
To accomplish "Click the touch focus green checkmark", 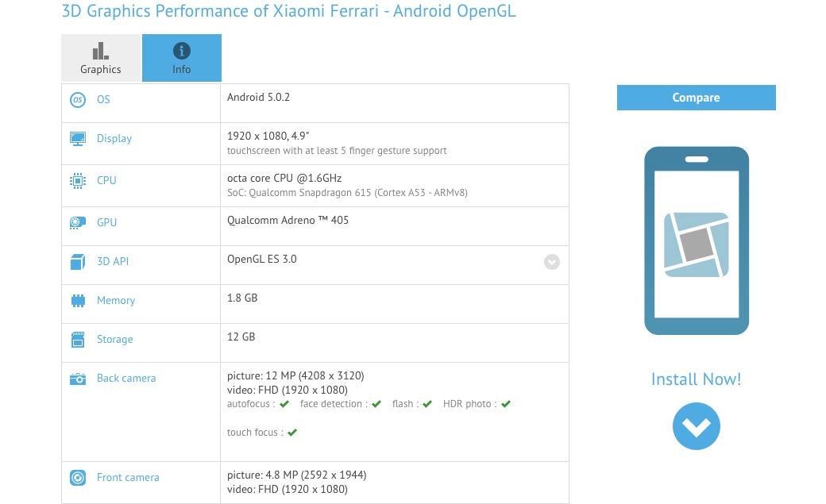I will pos(292,433).
